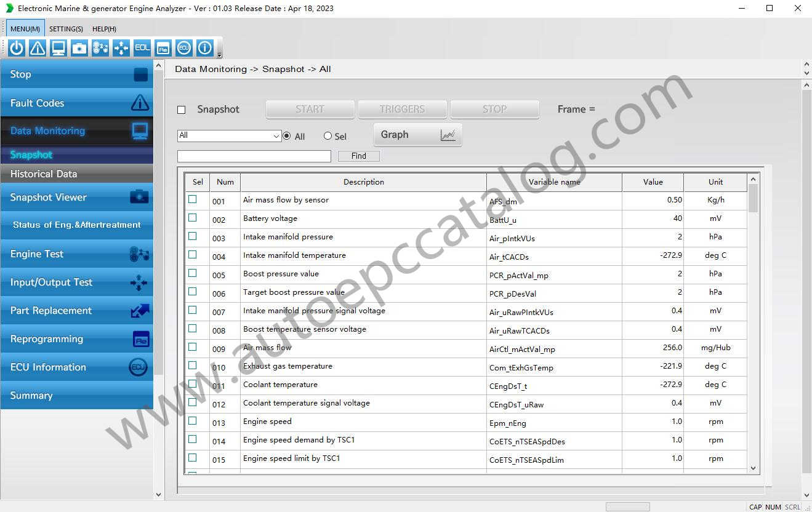Click the ECU circle icon next to ECU Information in the sidebar
This screenshot has height=512, width=812.
(x=139, y=367)
